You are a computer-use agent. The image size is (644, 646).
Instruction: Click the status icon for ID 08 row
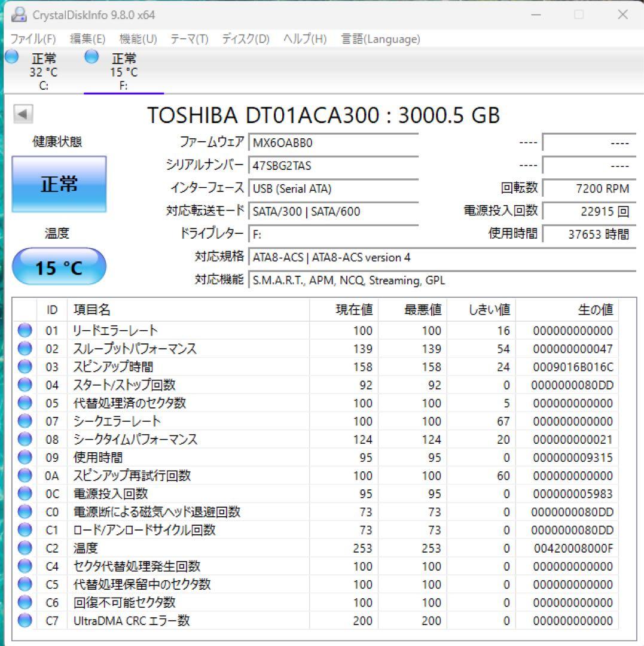point(25,439)
